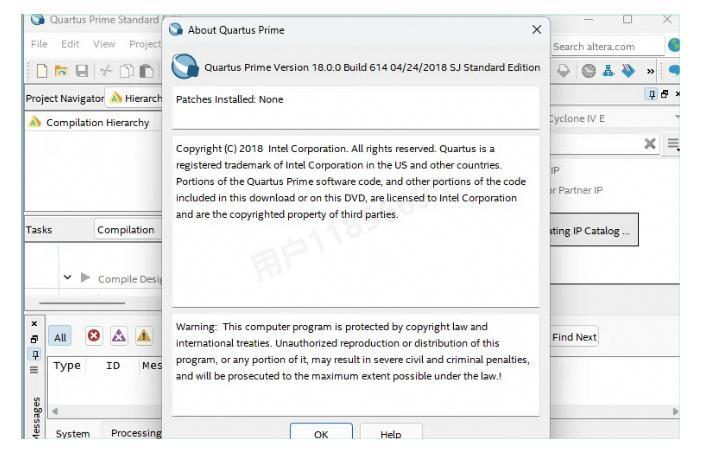Click OK in About Quartus Prime

tap(321, 432)
